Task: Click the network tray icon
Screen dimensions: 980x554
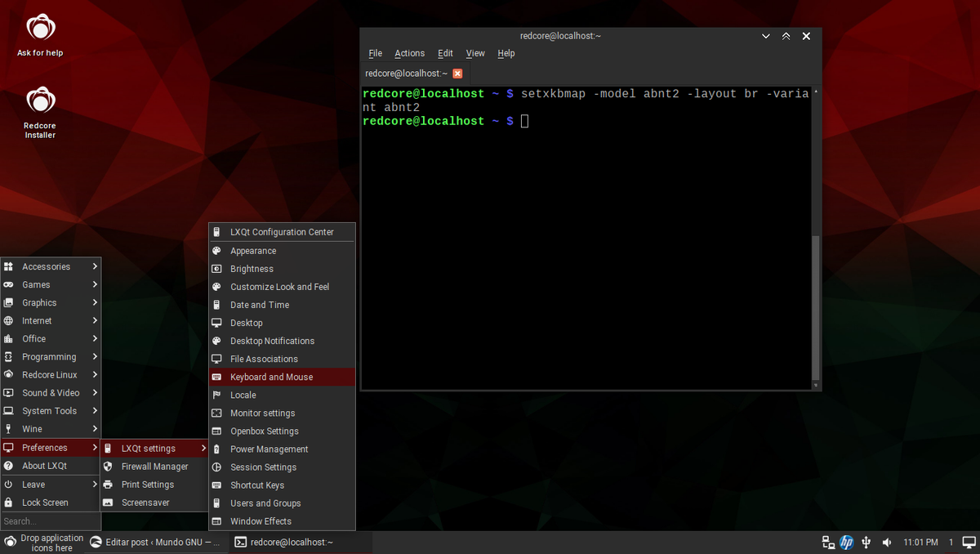Action: [828, 543]
